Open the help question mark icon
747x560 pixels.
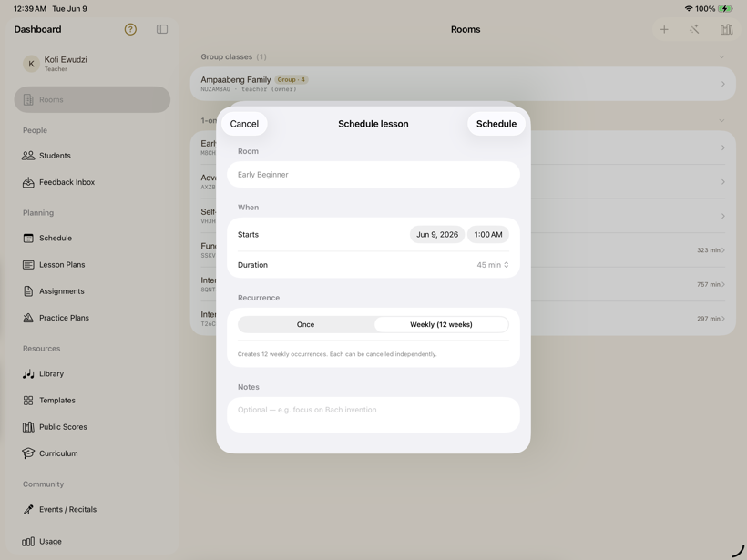[x=130, y=29]
